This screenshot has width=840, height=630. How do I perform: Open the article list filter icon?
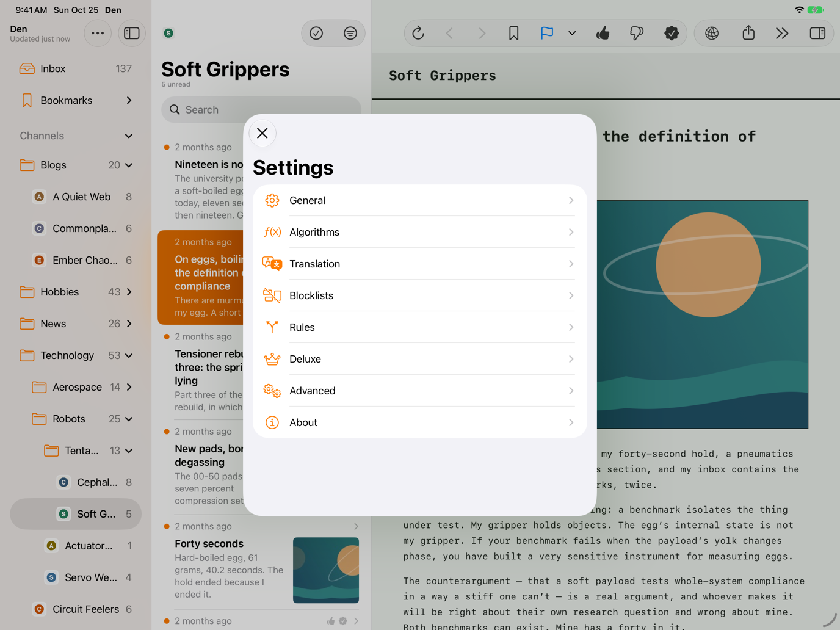350,33
